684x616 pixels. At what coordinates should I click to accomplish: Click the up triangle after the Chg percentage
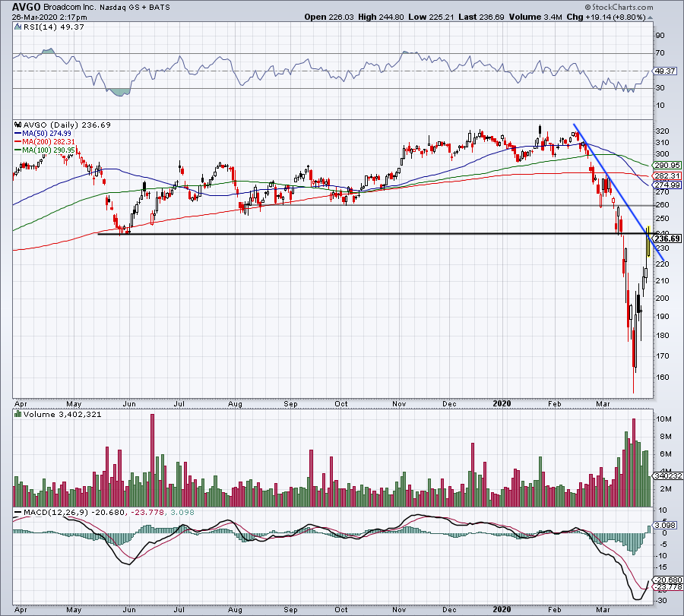click(x=651, y=17)
